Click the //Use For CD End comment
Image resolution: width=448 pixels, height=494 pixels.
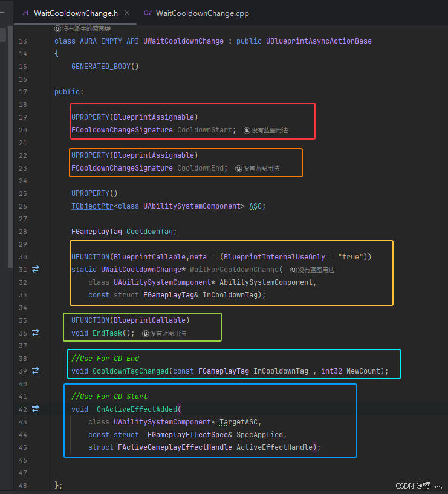pos(105,359)
